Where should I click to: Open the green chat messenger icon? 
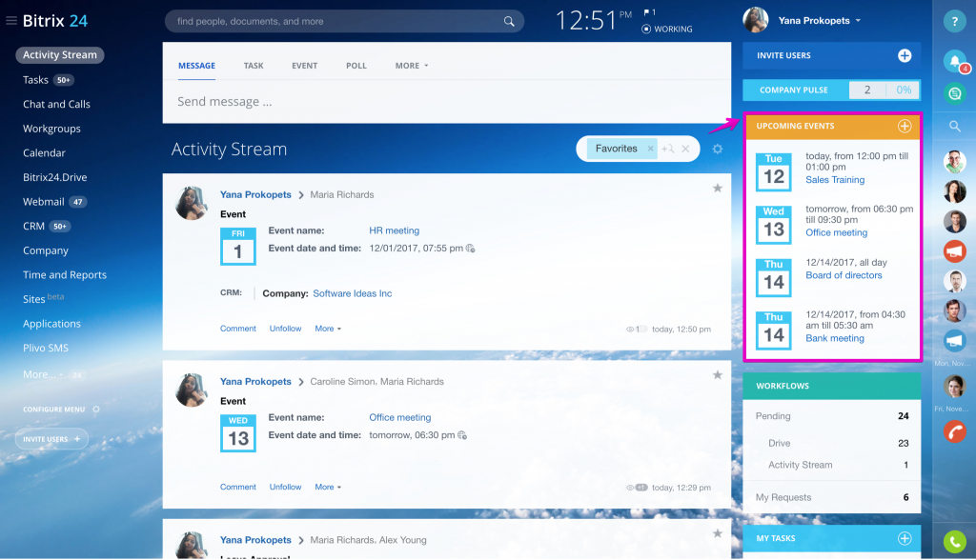pyautogui.click(x=954, y=93)
